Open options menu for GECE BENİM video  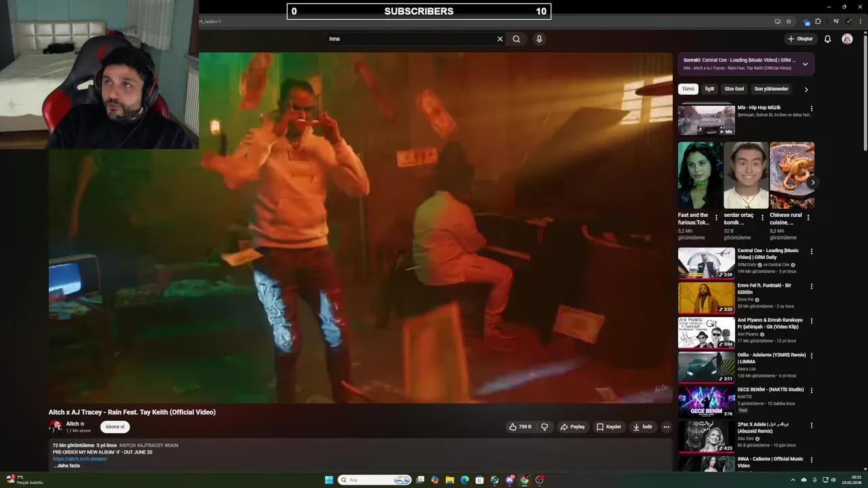point(811,390)
